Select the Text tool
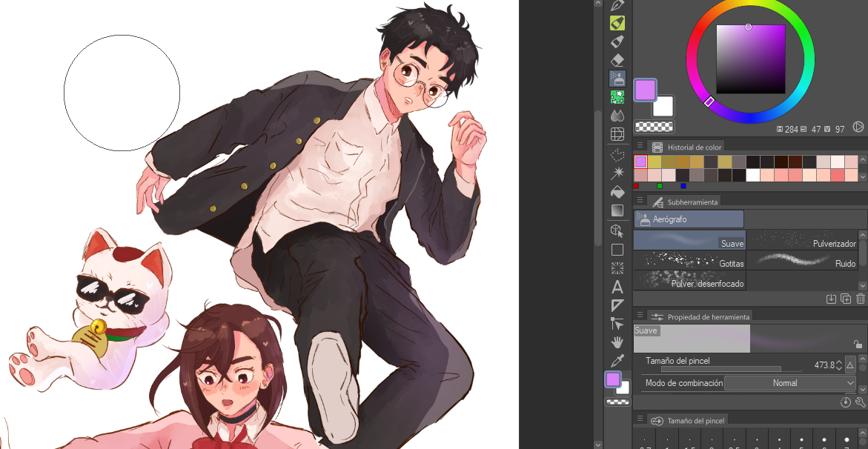The height and width of the screenshot is (449, 868). (617, 287)
